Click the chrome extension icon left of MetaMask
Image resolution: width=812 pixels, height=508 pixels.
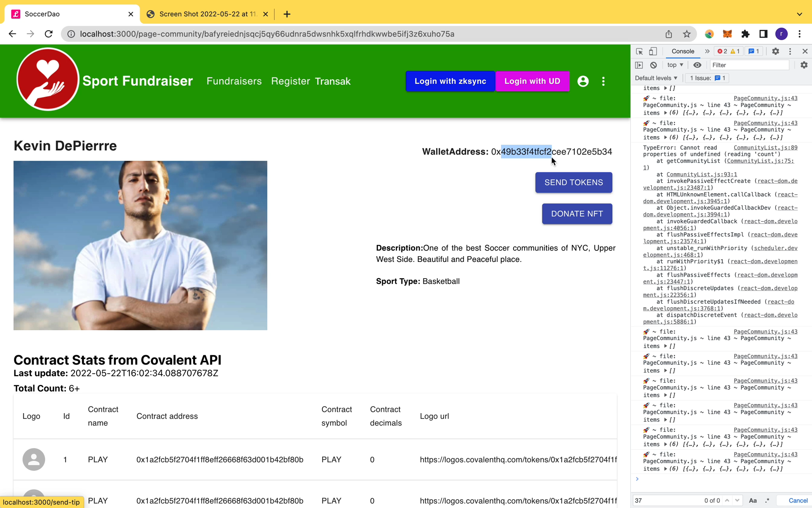click(709, 34)
